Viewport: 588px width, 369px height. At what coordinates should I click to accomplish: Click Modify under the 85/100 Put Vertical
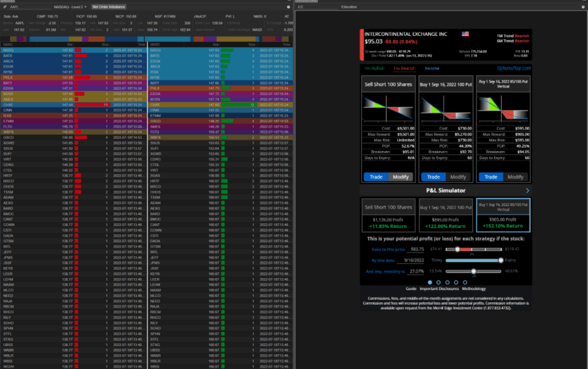(x=515, y=177)
